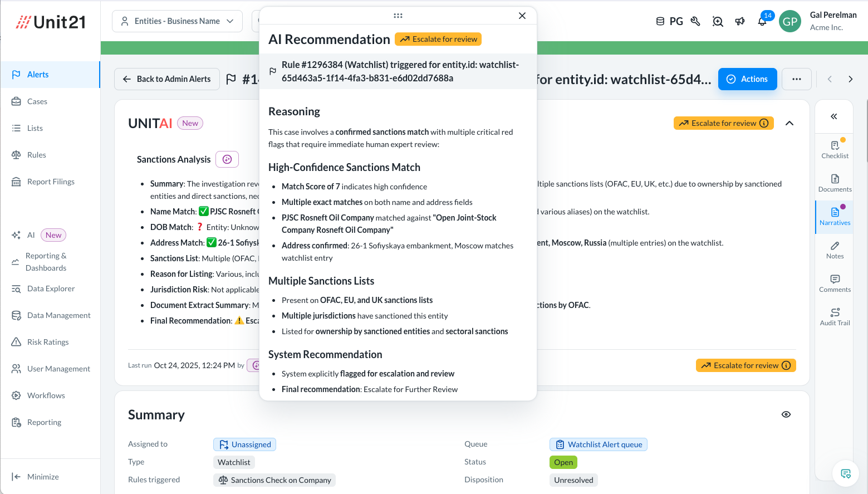Open the Audit Trail panel
The width and height of the screenshot is (868, 494).
tap(835, 316)
